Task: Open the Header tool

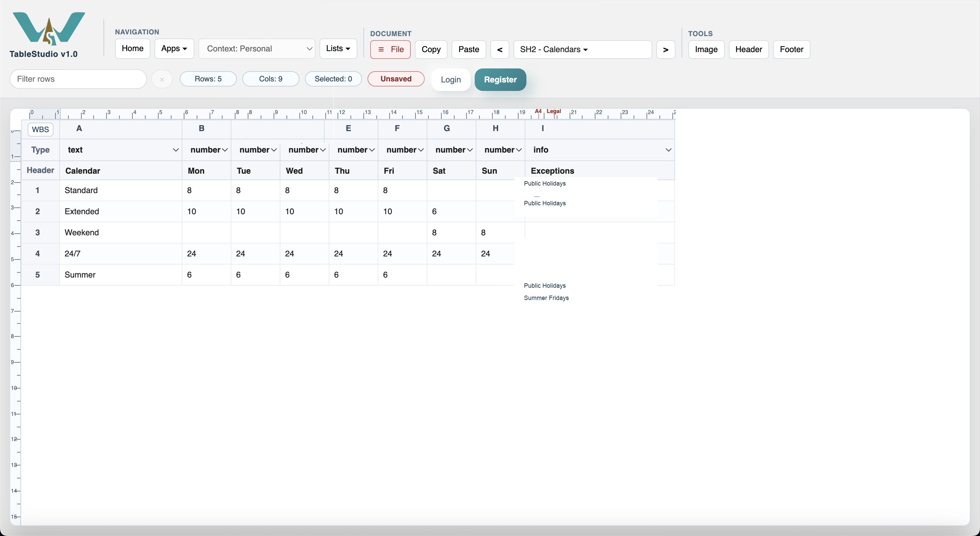Action: click(x=748, y=49)
